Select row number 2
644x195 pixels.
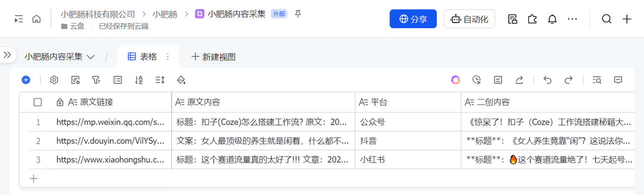tap(38, 141)
